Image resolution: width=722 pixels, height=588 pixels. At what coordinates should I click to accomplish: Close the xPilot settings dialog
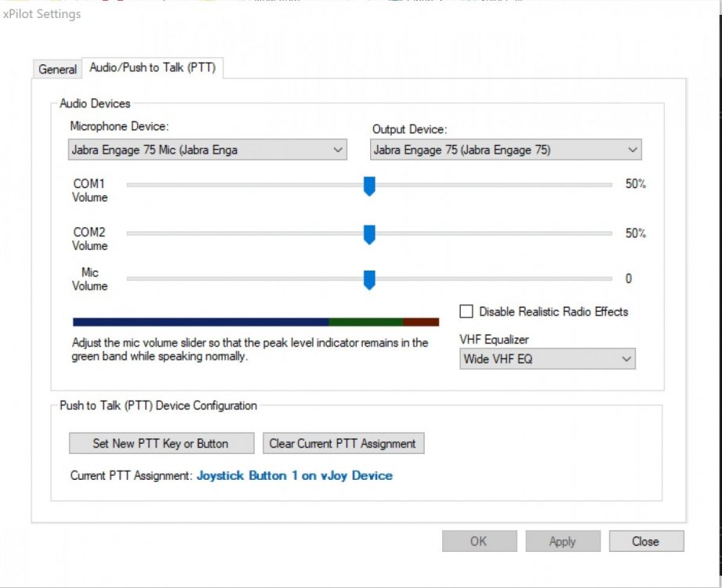(645, 541)
